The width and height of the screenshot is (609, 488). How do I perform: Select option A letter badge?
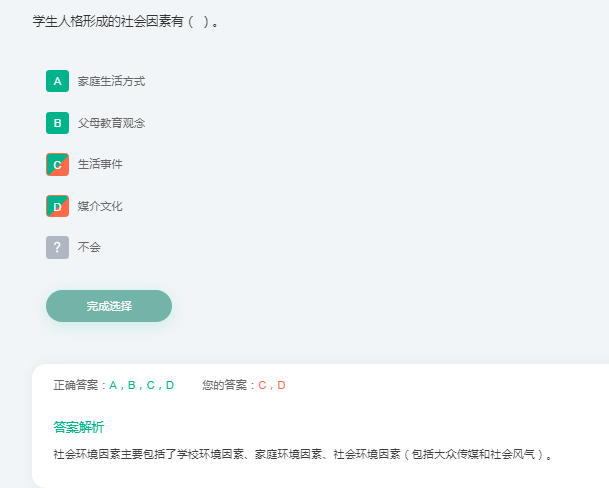[x=57, y=81]
